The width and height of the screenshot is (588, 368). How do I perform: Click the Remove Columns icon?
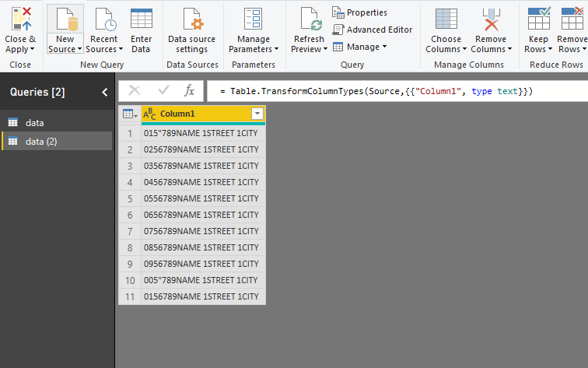(x=492, y=19)
